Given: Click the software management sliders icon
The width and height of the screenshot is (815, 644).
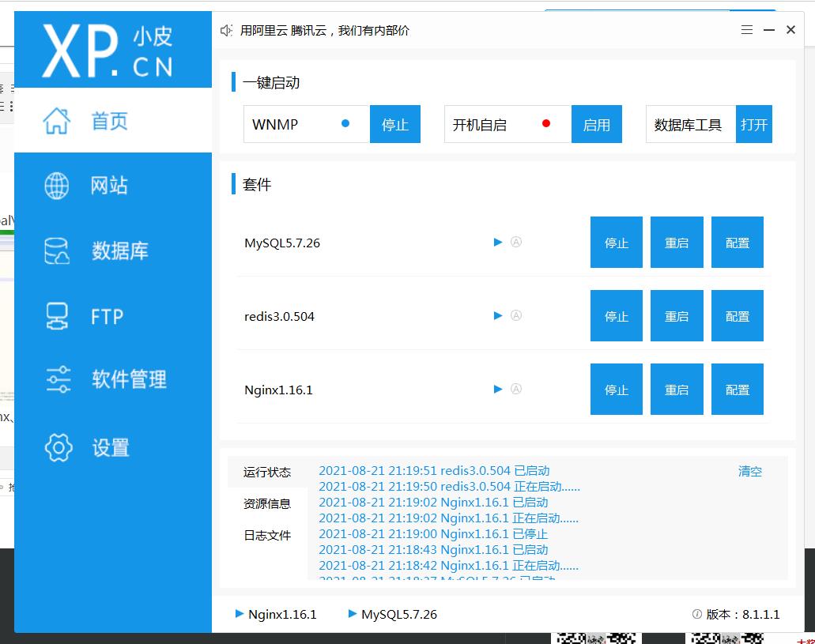Looking at the screenshot, I should click(x=58, y=380).
